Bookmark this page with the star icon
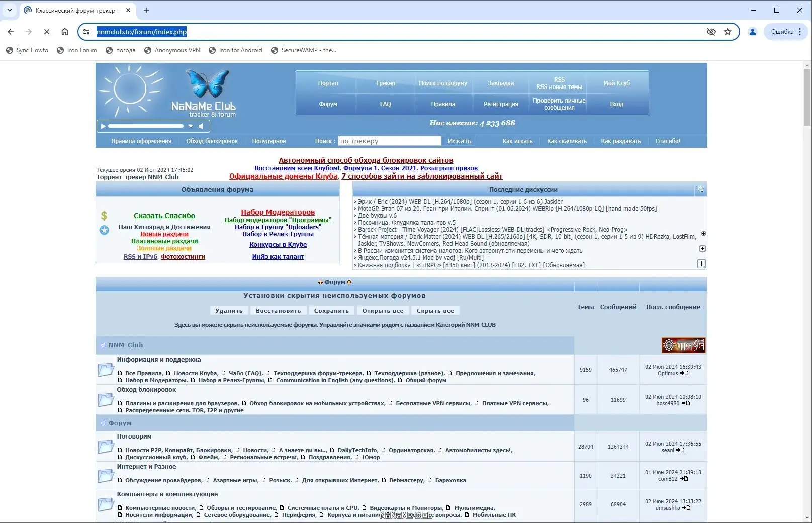 click(x=728, y=32)
